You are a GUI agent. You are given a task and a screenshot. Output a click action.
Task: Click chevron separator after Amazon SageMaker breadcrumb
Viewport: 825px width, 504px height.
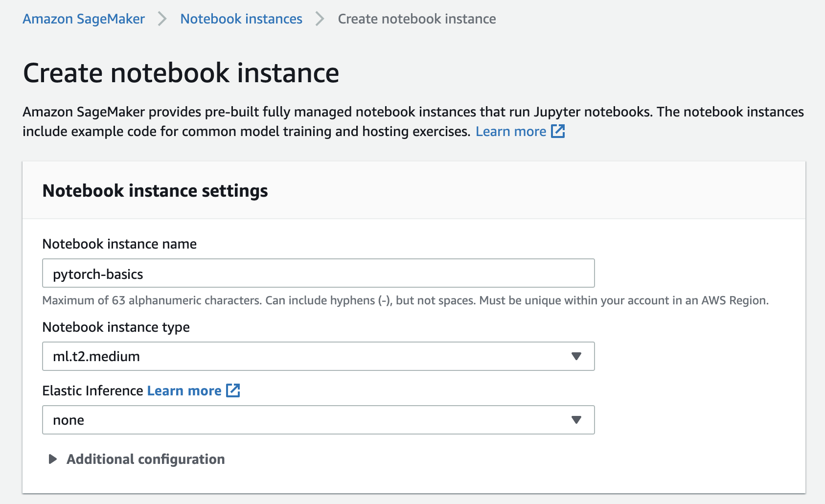pyautogui.click(x=162, y=19)
